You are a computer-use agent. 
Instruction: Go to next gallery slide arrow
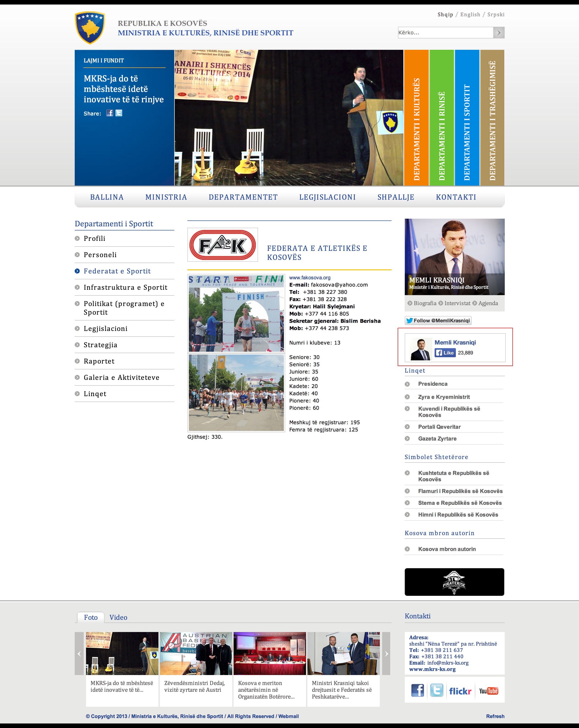click(x=386, y=654)
